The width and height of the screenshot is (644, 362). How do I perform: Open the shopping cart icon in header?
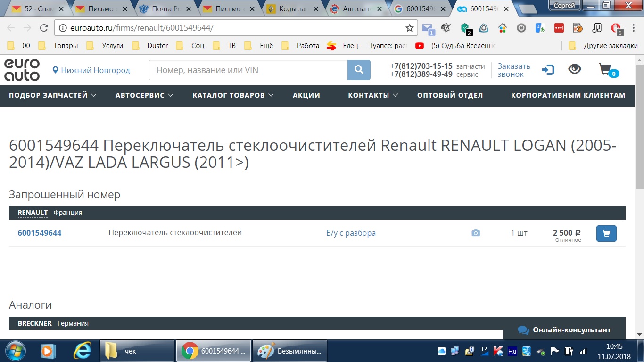(606, 70)
